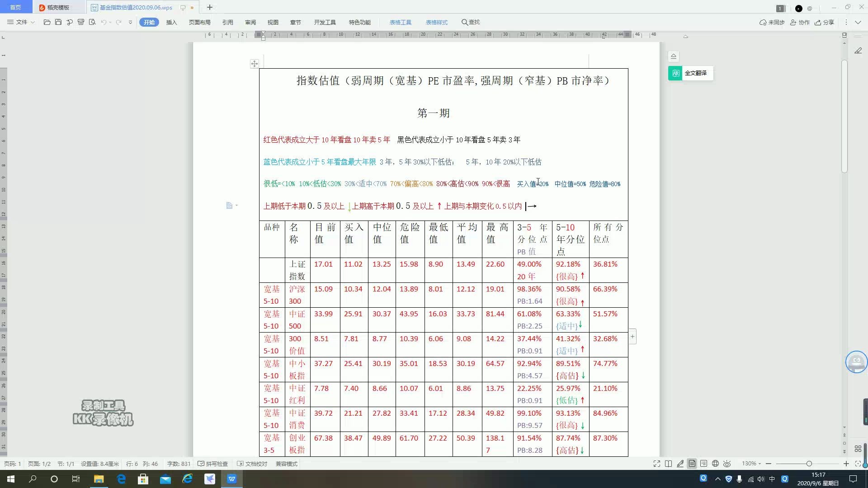Image resolution: width=868 pixels, height=488 pixels.
Task: Open paragraph layout icon dropdown arrow
Action: 236,206
